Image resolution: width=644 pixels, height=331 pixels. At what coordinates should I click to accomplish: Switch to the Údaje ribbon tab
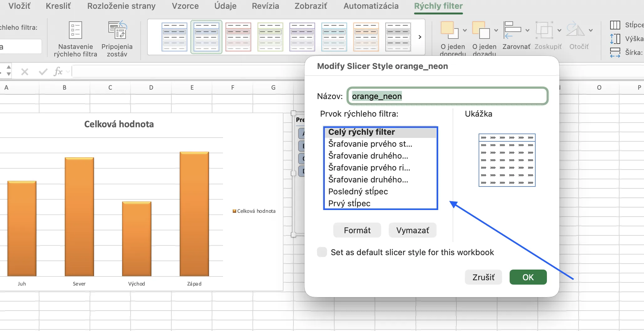225,6
